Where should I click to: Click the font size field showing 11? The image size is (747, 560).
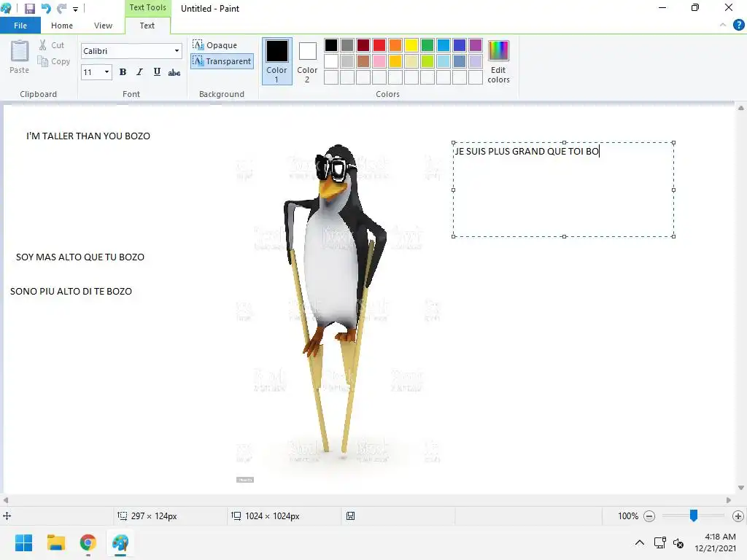pyautogui.click(x=92, y=72)
